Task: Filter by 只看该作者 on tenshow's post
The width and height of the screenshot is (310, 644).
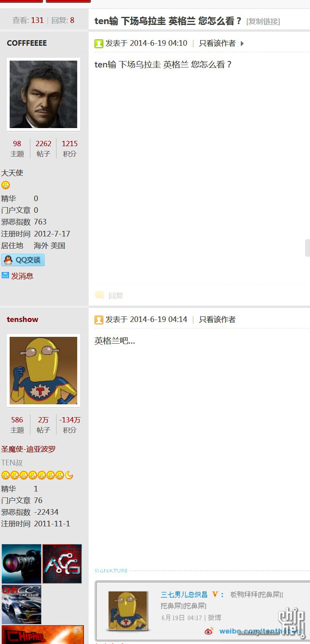Action: tap(217, 320)
